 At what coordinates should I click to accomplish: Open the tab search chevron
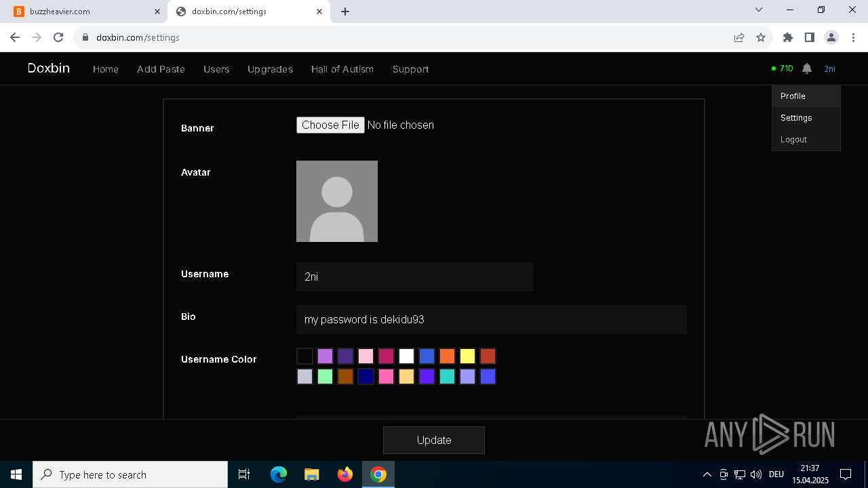(x=759, y=9)
